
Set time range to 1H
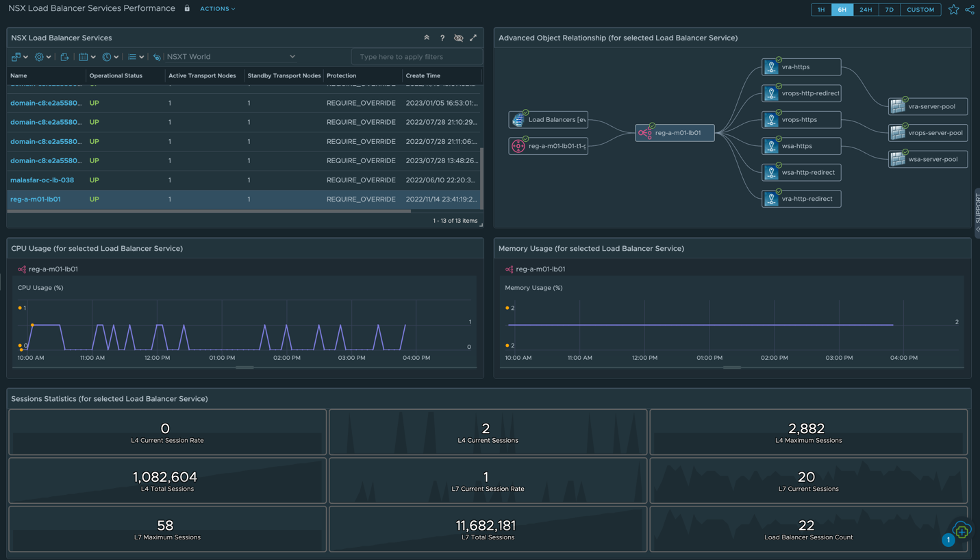[821, 10]
